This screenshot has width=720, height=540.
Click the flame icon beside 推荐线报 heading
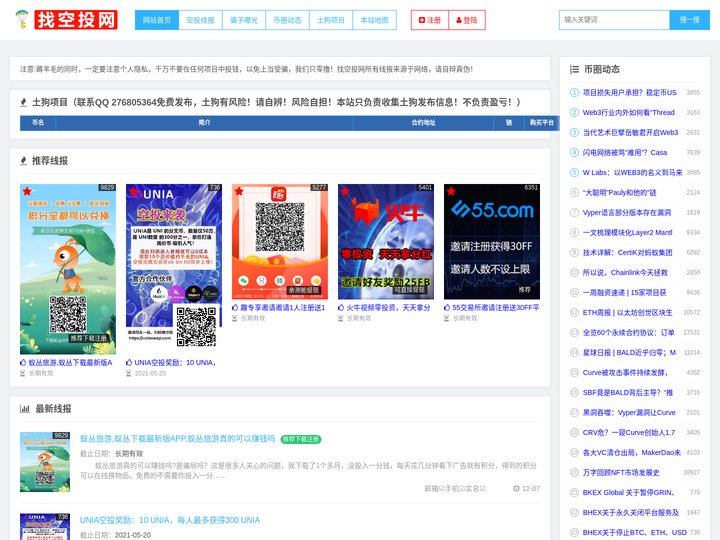click(24, 161)
